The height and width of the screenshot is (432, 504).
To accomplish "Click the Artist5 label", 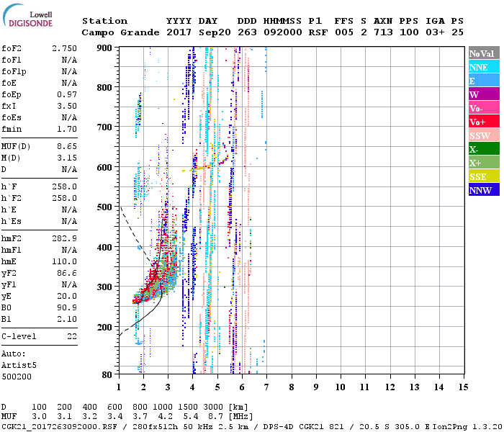I will [x=19, y=366].
